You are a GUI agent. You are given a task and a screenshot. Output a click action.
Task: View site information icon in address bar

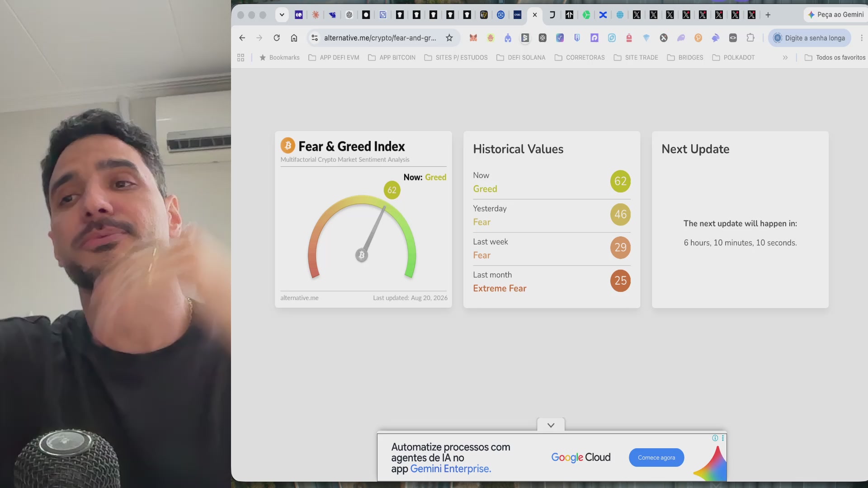point(315,38)
